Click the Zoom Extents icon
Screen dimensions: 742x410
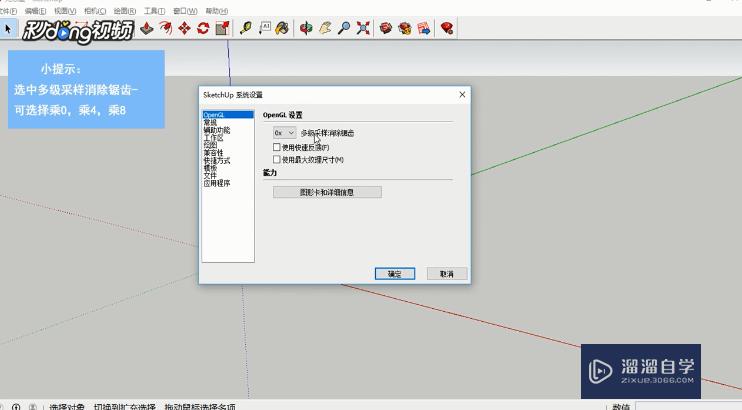(363, 28)
